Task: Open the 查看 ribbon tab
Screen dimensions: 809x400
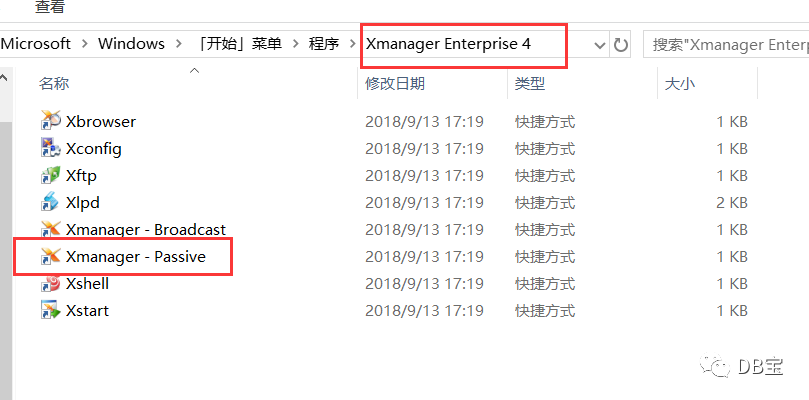Action: [49, 7]
